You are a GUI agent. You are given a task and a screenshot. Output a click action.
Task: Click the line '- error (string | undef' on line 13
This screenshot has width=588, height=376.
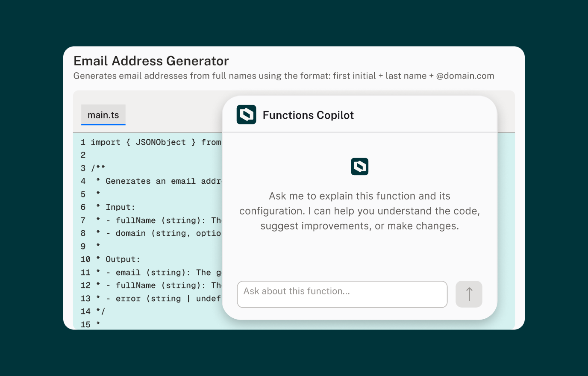coord(159,299)
